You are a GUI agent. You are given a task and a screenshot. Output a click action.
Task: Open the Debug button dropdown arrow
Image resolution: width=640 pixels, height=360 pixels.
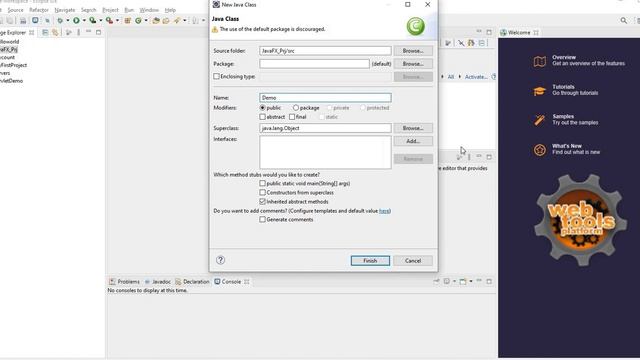68,20
